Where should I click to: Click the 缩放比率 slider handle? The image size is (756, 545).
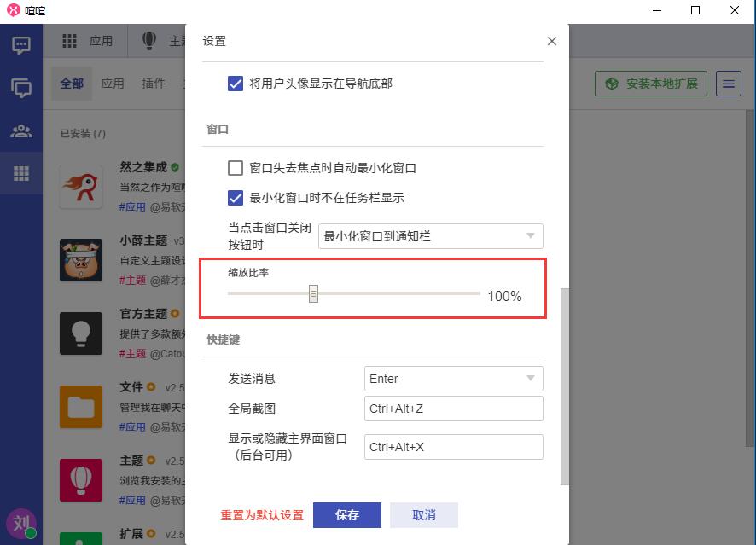[313, 294]
